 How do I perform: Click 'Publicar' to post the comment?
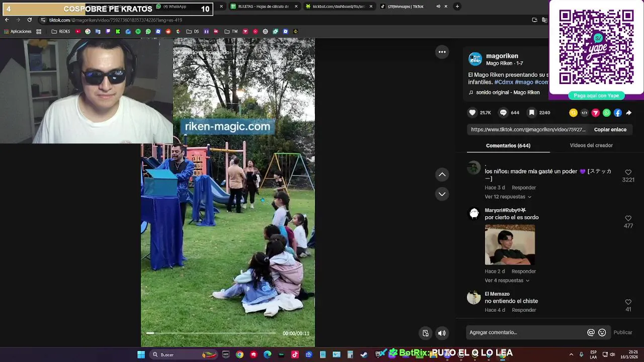click(x=622, y=332)
